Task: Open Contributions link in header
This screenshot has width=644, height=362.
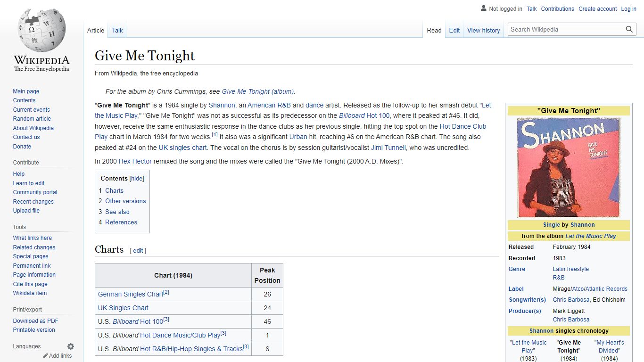Action: [x=558, y=8]
